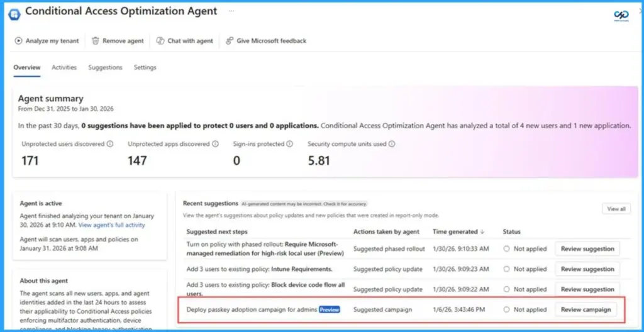Click the Time generated column header
Screen dimensions: 644x332
(455, 232)
